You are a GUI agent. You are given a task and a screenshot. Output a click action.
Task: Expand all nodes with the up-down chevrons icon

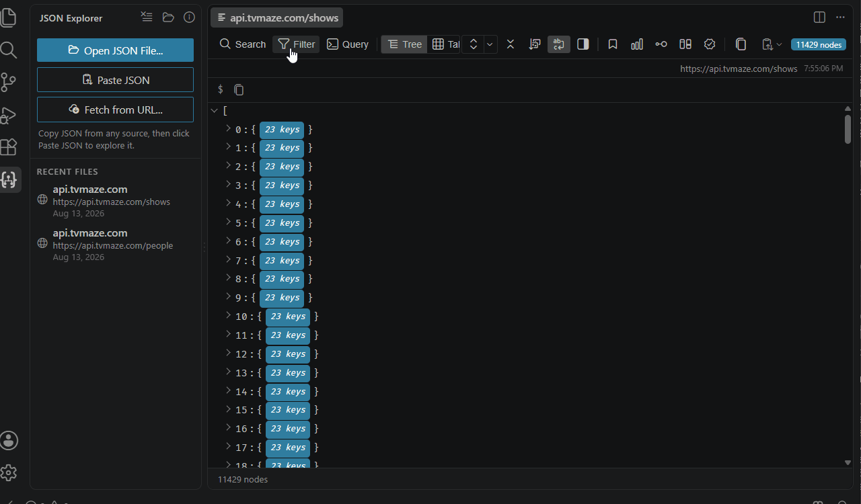pyautogui.click(x=473, y=44)
